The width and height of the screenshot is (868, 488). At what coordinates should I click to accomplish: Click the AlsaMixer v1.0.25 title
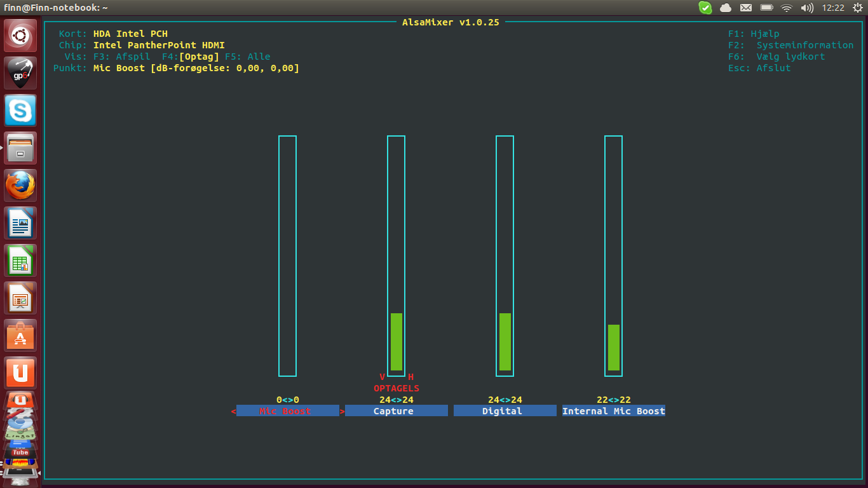(451, 22)
